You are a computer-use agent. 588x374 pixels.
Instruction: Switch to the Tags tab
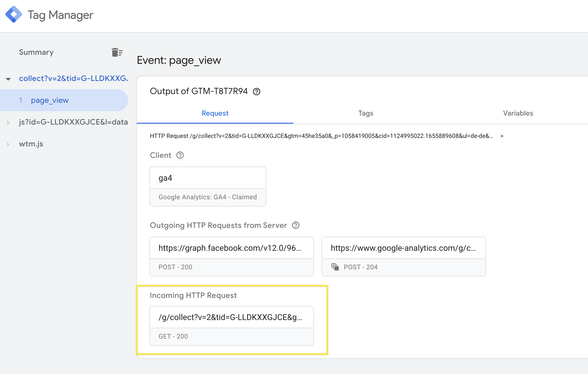click(x=365, y=113)
